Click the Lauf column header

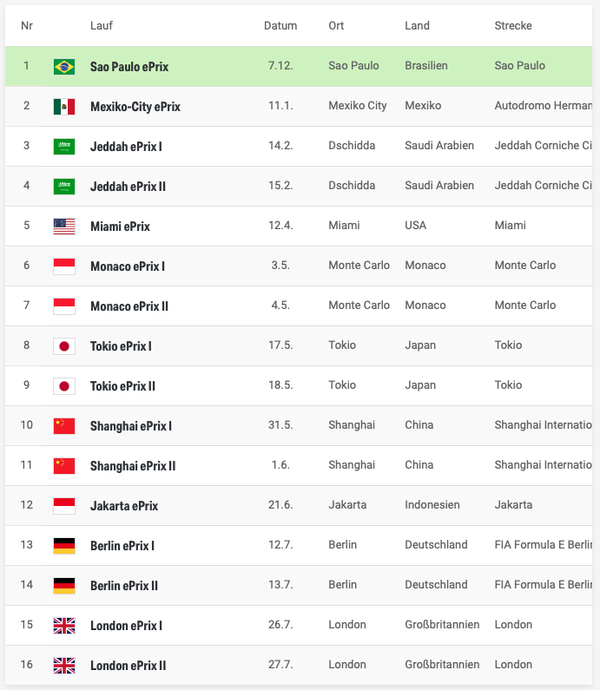101,26
